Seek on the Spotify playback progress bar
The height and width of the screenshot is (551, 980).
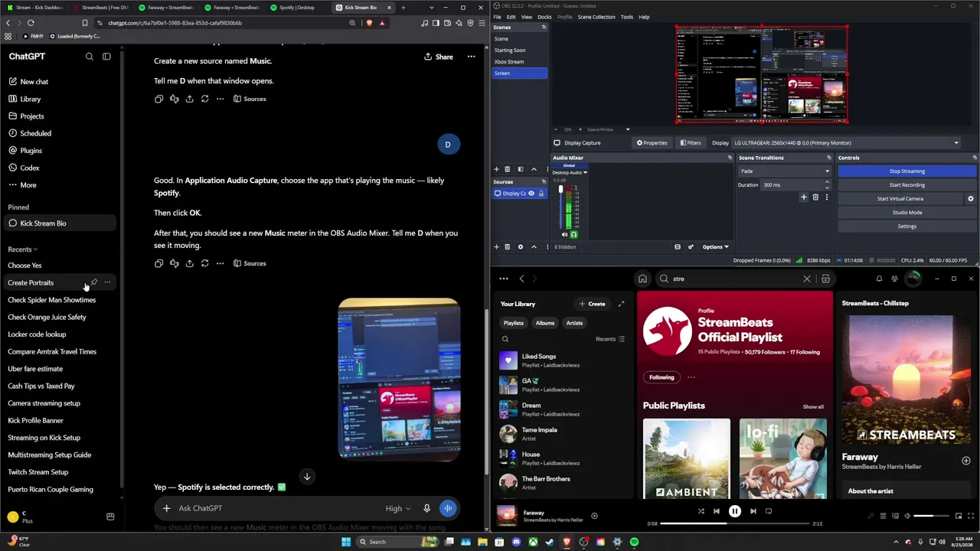point(735,523)
